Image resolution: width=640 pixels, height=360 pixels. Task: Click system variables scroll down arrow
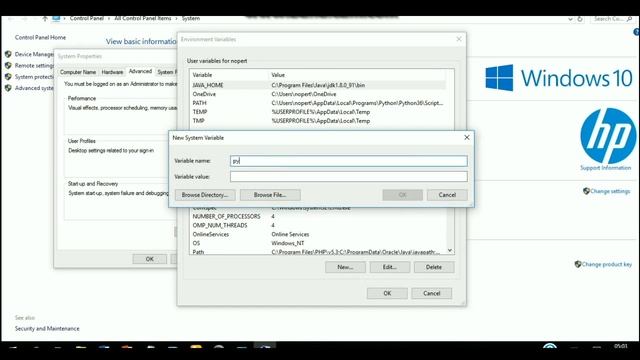click(x=450, y=251)
